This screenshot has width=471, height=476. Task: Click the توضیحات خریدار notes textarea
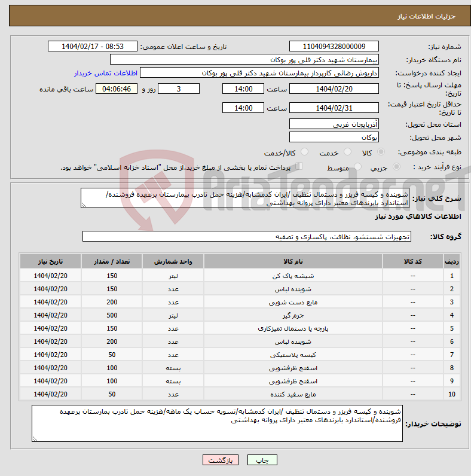coord(217,423)
